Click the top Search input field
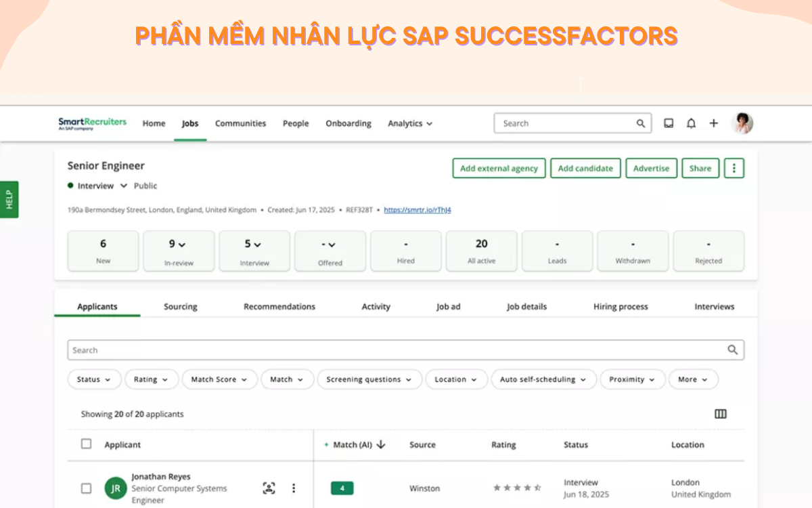 click(x=572, y=123)
